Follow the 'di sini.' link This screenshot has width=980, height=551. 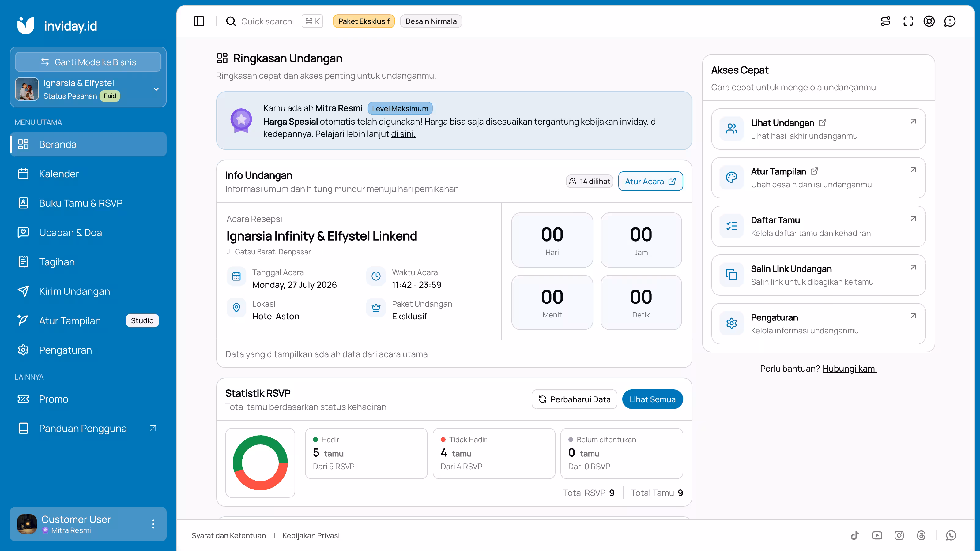(403, 134)
